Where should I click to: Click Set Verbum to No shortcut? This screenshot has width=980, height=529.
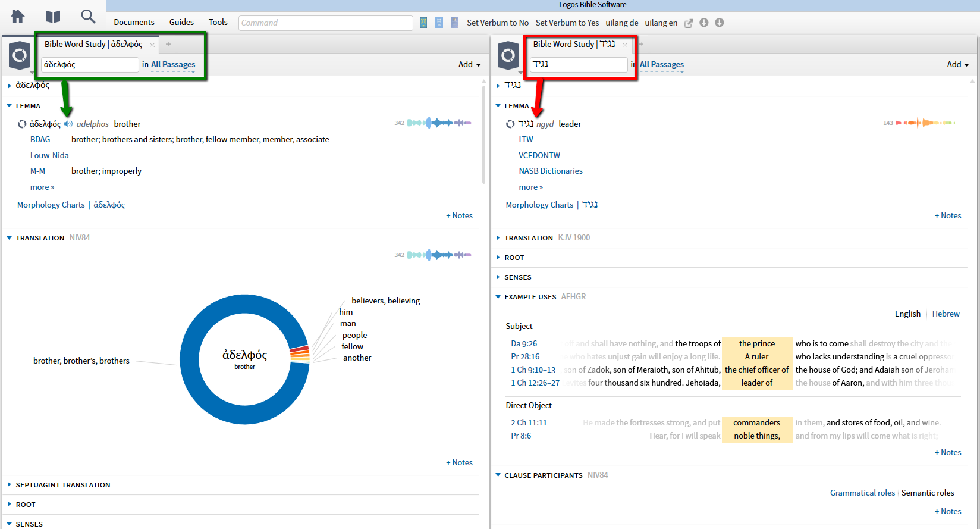(498, 23)
